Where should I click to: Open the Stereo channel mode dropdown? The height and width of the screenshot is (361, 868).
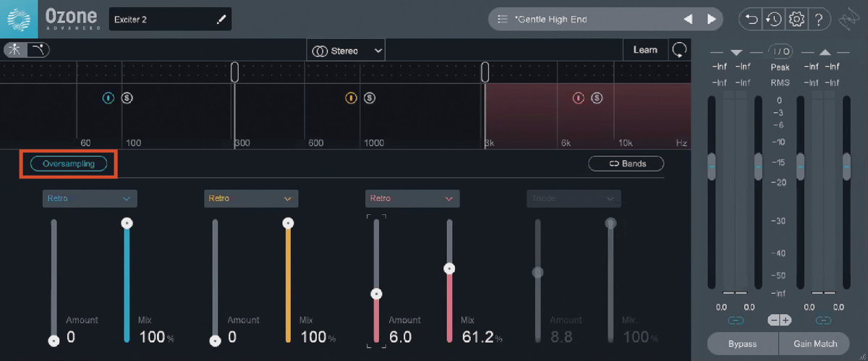(x=346, y=51)
